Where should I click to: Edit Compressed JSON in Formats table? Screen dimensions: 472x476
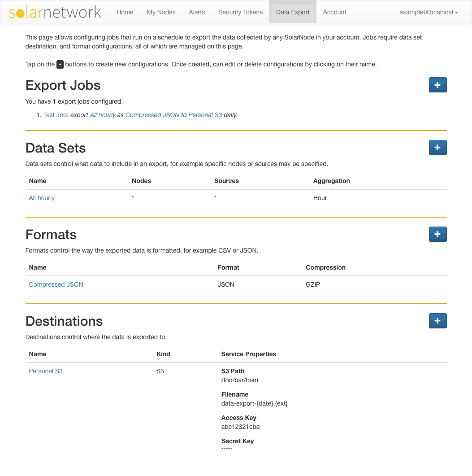56,284
